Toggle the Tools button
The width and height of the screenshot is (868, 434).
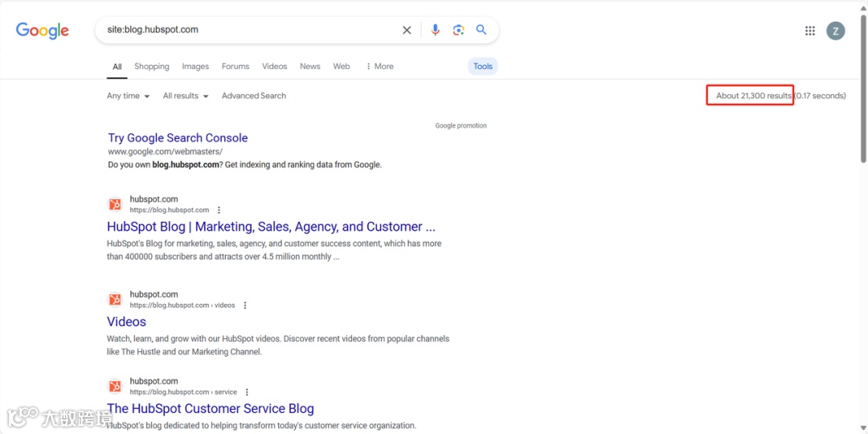coord(483,67)
